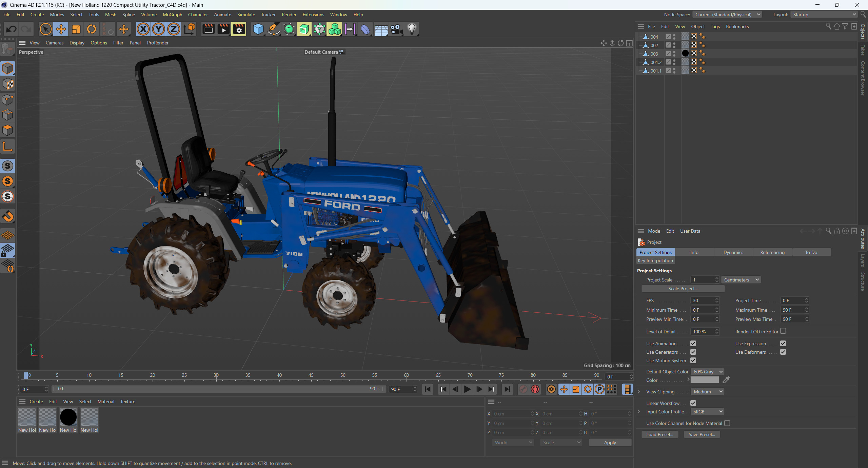868x468 pixels.
Task: Play the animation forward
Action: pyautogui.click(x=467, y=389)
